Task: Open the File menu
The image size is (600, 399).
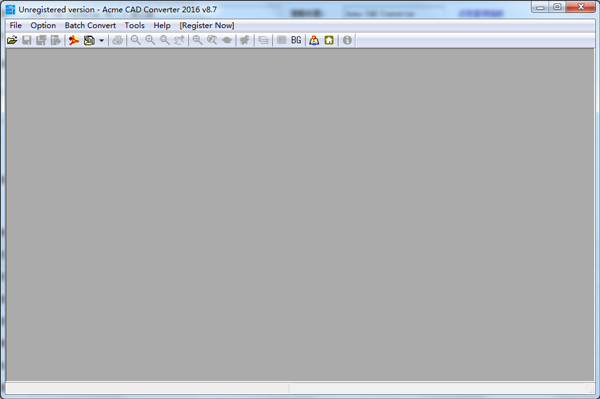Action: [16, 25]
